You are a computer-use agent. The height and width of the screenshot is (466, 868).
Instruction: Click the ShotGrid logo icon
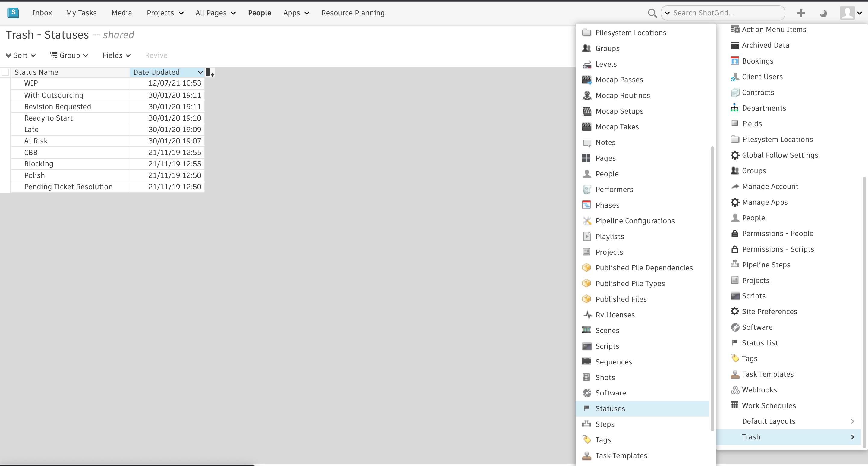[x=13, y=13]
